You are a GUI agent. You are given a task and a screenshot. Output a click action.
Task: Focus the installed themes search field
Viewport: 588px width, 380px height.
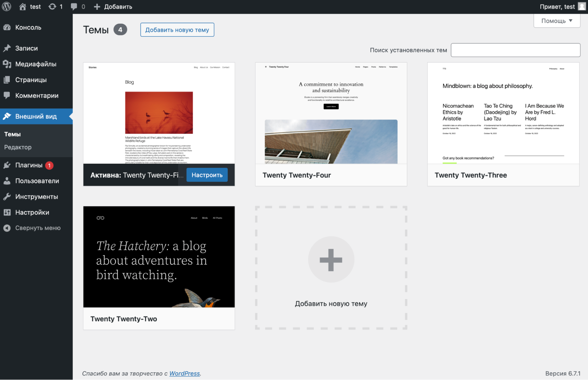[x=515, y=50]
